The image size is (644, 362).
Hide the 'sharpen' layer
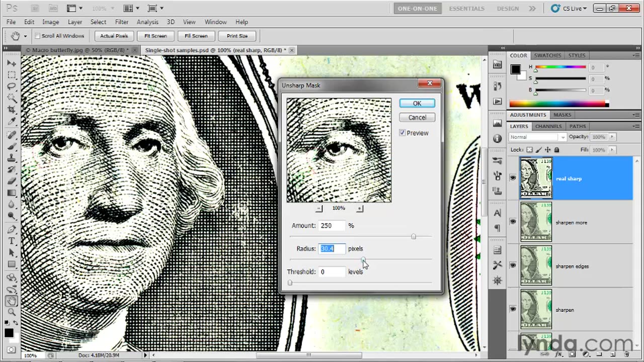pyautogui.click(x=513, y=309)
